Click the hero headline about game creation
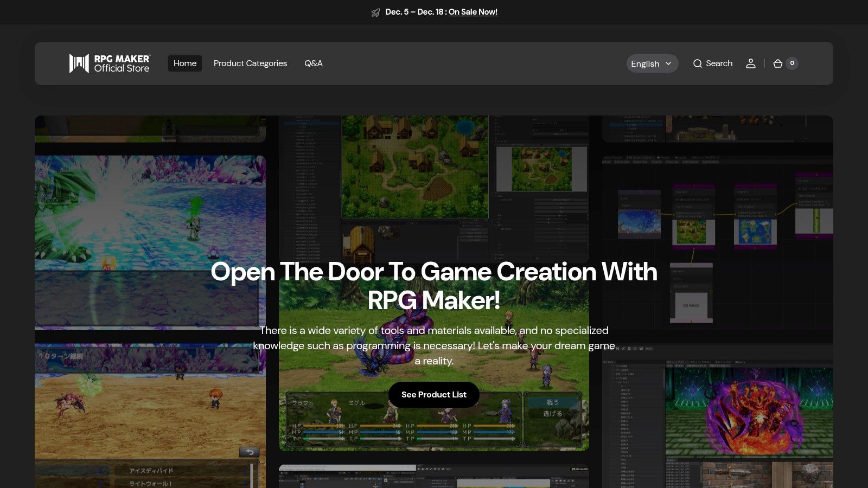Image resolution: width=868 pixels, height=488 pixels. pyautogui.click(x=434, y=286)
